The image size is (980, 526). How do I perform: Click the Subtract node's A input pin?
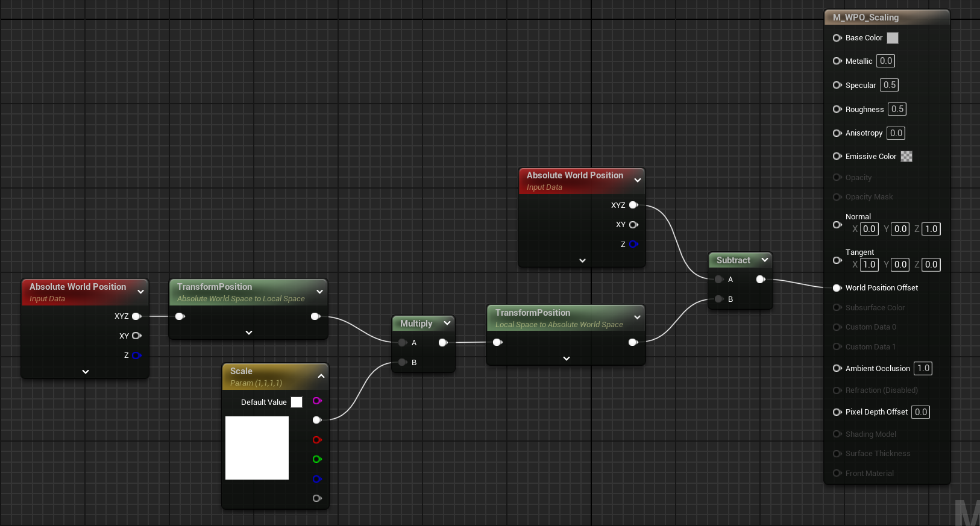coord(718,280)
